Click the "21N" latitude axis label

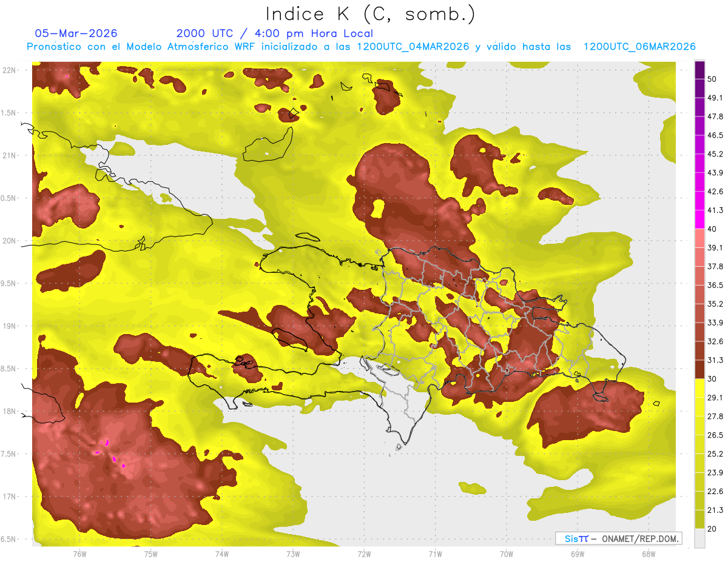point(8,155)
